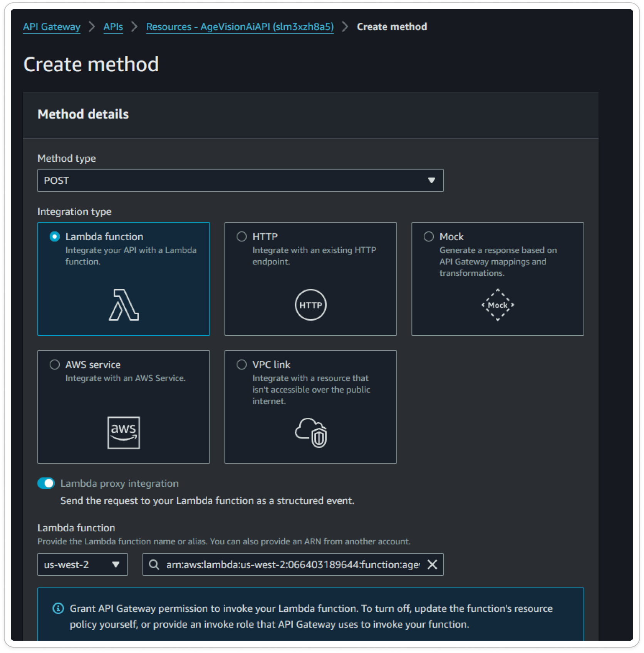This screenshot has height=653, width=644.
Task: Click the Lambda function icon
Action: click(x=123, y=305)
